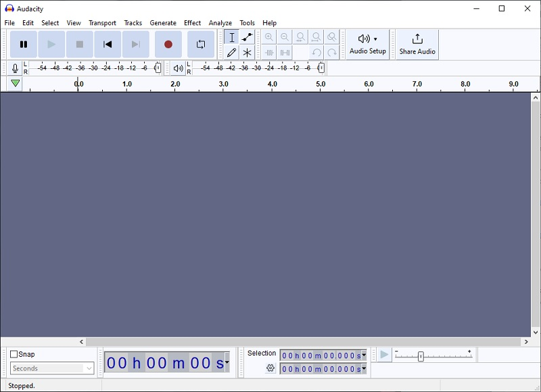The width and height of the screenshot is (541, 392).
Task: Toggle the Zoom Toggle tool
Action: (331, 36)
